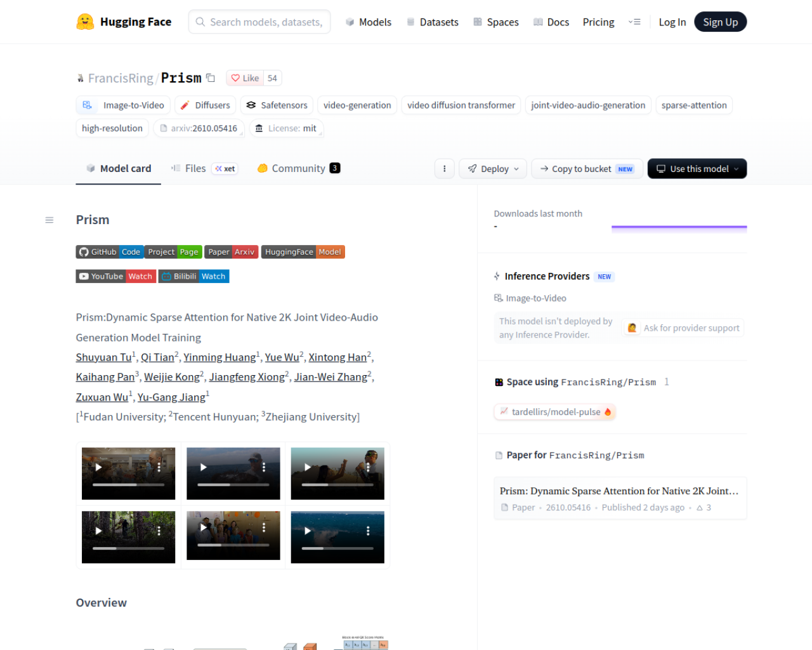
Task: Click Copy to bucket button
Action: click(587, 169)
